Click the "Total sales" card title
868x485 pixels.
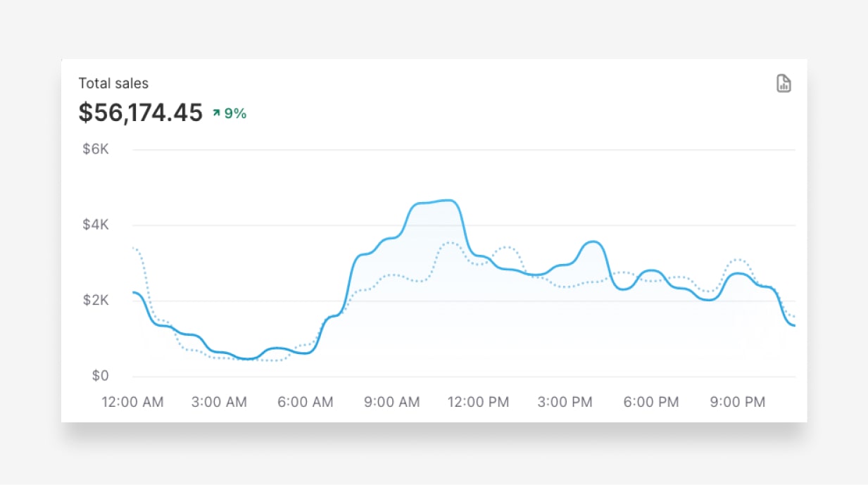coord(113,83)
